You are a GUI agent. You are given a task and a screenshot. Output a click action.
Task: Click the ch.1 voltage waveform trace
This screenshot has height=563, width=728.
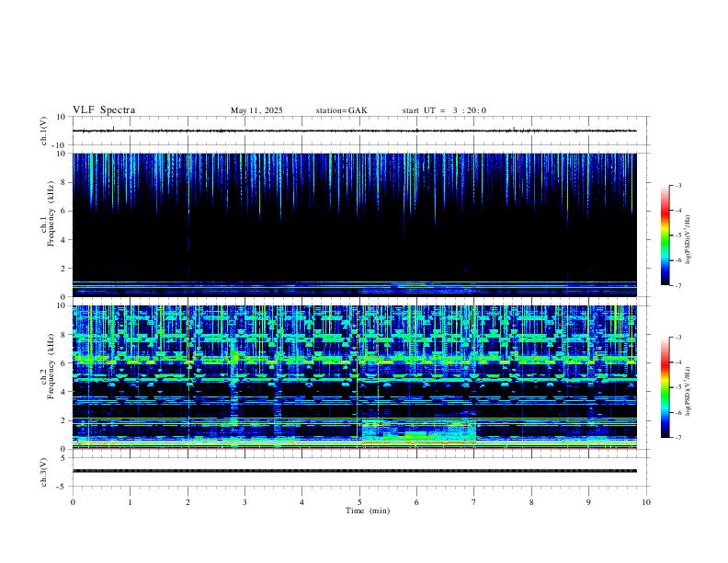(x=354, y=131)
